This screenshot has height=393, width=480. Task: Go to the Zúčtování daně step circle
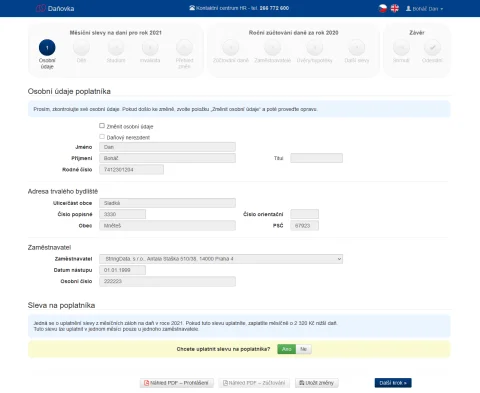click(231, 48)
